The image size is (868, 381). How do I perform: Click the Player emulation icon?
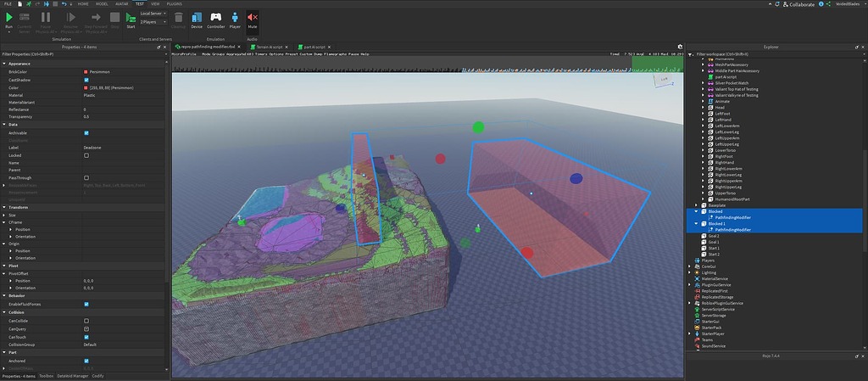[235, 18]
